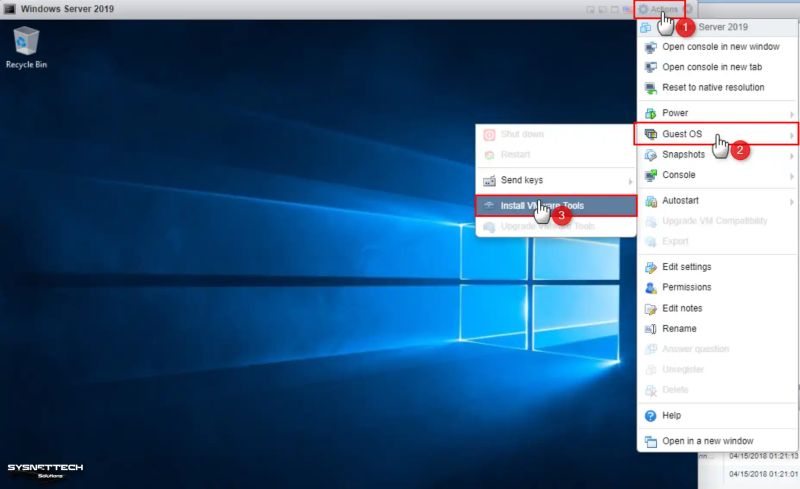Expand the Autostart submenu arrow
The height and width of the screenshot is (489, 800).
pos(791,202)
